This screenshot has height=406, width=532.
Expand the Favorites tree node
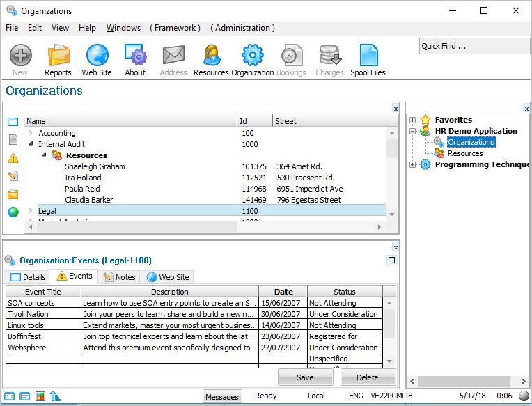tap(413, 120)
